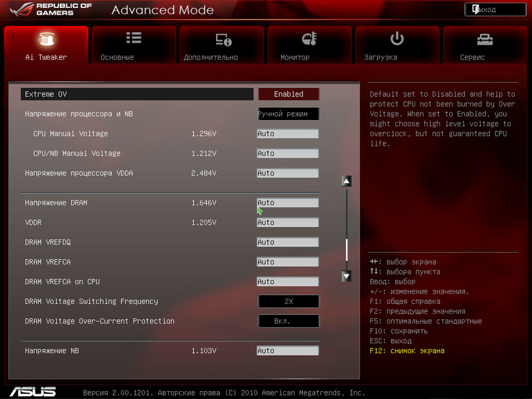The width and height of the screenshot is (532, 399).
Task: Click the Напряжение DRAM Auto field
Action: [288, 203]
